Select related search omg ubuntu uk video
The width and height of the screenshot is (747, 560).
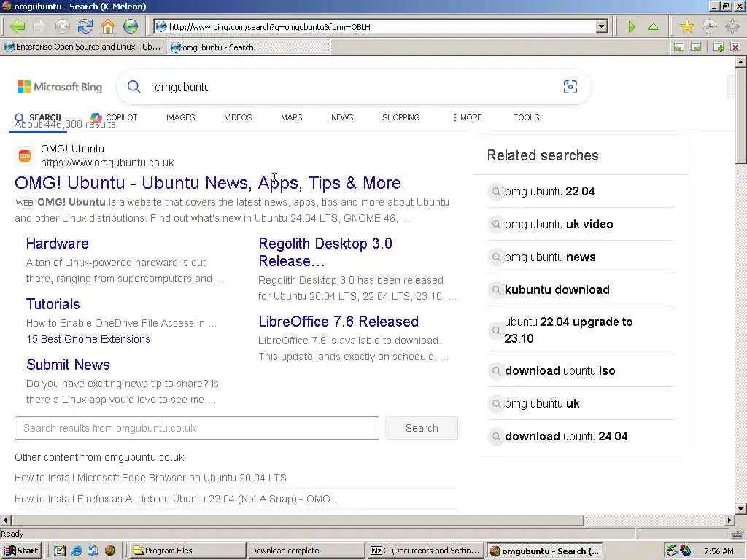click(x=558, y=225)
